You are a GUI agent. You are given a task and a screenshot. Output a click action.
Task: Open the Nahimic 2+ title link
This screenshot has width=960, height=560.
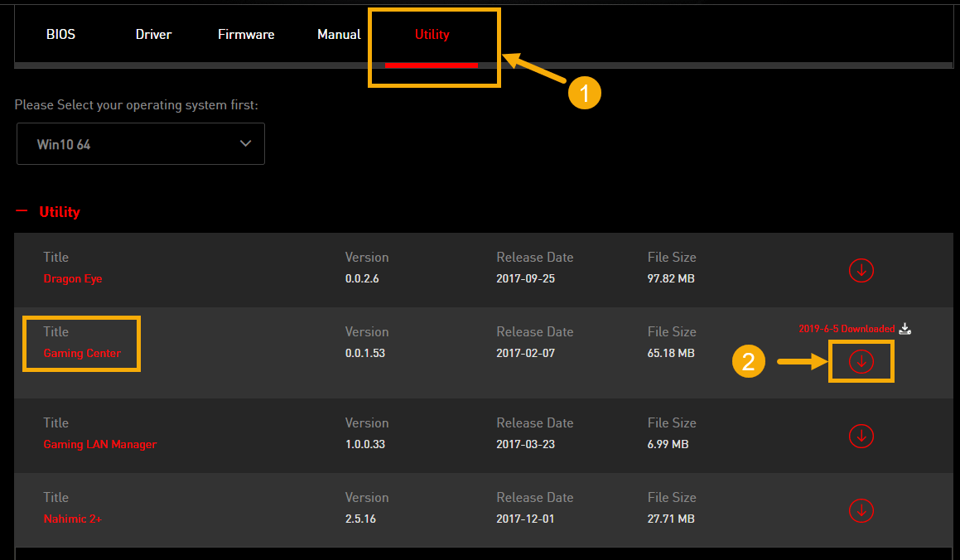72,519
